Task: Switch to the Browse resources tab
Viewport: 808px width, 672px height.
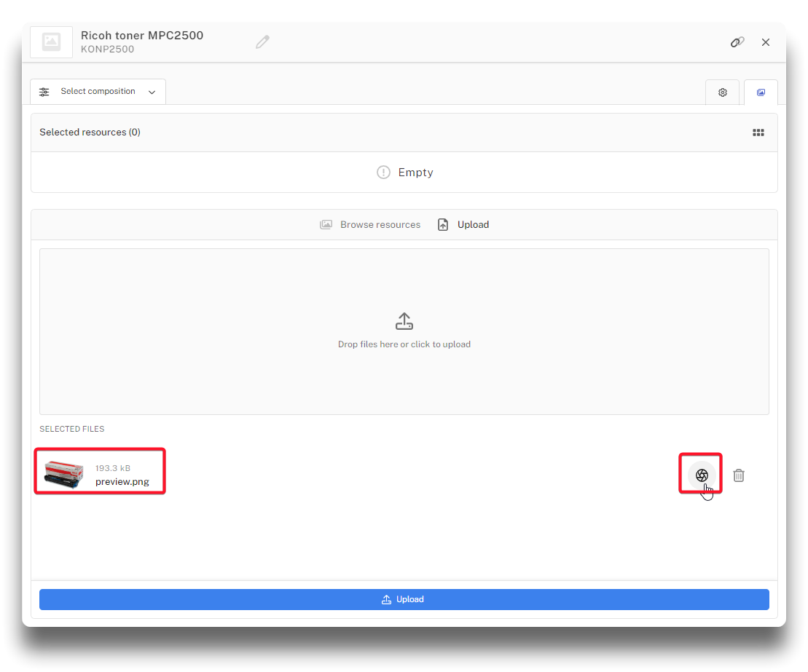Action: click(x=370, y=225)
